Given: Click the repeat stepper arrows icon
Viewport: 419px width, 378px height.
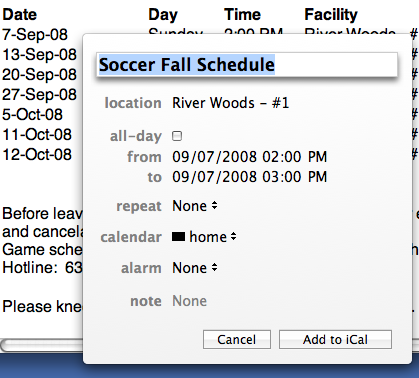Looking at the screenshot, I should [214, 205].
